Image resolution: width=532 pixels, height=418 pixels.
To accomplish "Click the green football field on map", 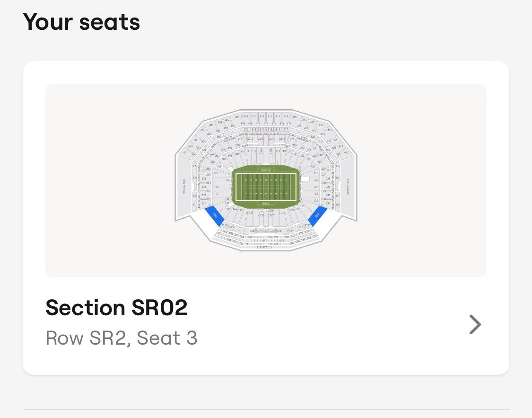I will [x=266, y=187].
